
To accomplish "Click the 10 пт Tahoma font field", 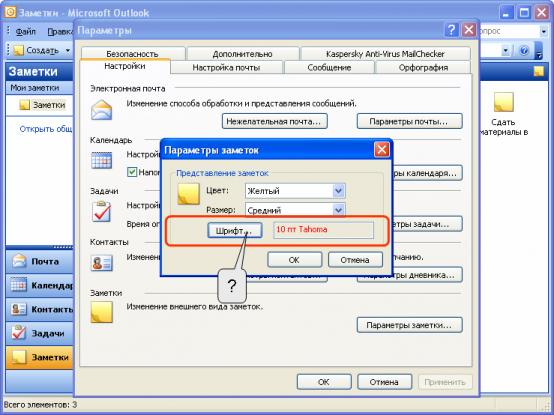I will 323,230.
